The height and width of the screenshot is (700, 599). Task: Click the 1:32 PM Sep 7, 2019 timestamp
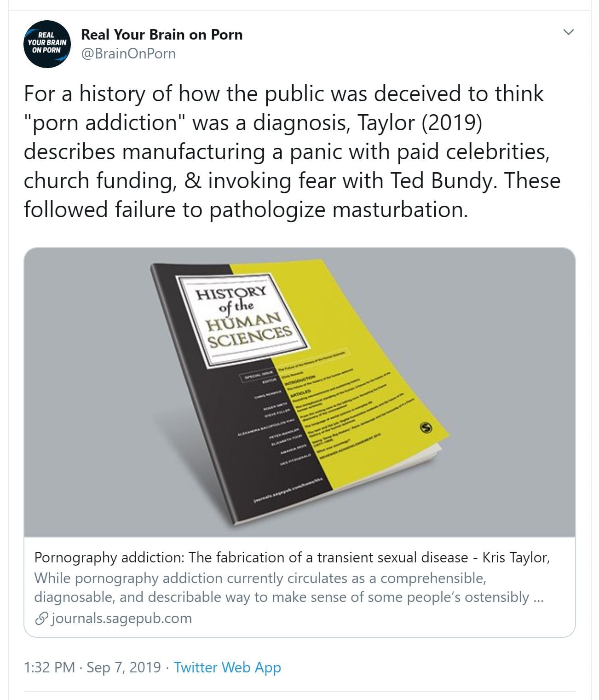point(92,667)
